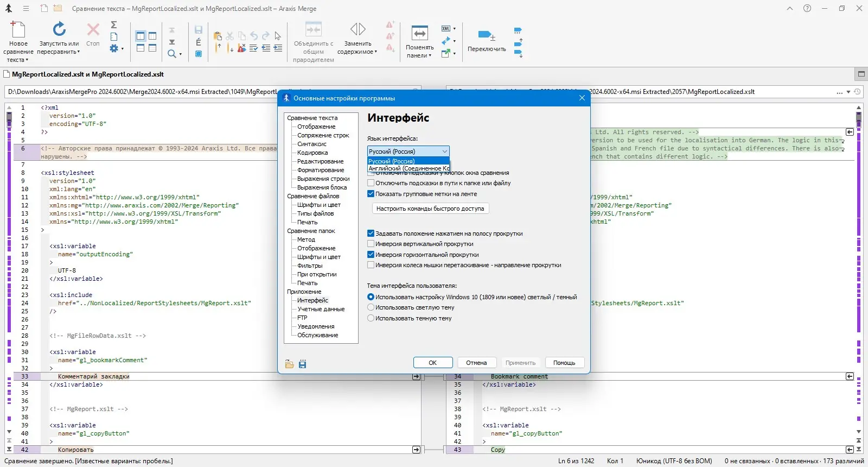Open the Язык интерфейса language dropdown
Screen dimensions: 868x467
408,152
